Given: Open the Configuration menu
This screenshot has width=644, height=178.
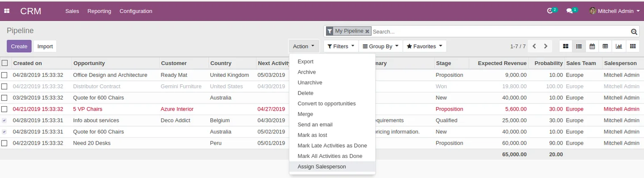Looking at the screenshot, I should 136,11.
